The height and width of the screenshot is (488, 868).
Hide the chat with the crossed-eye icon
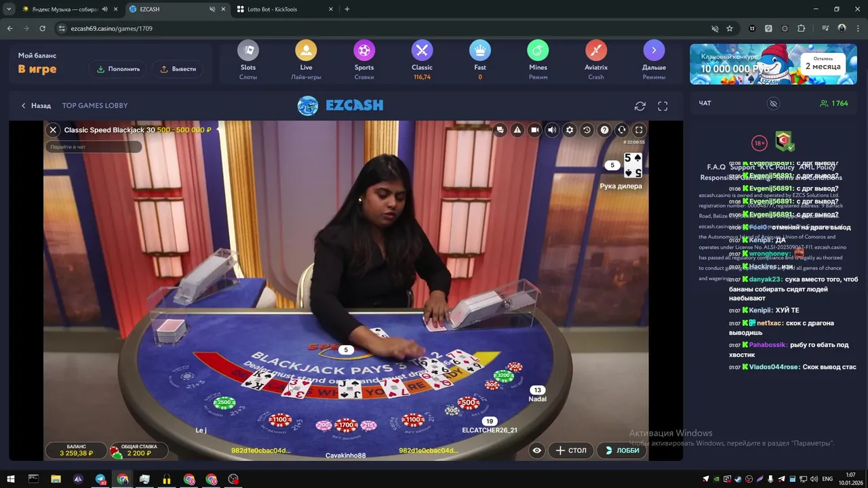[x=773, y=104]
